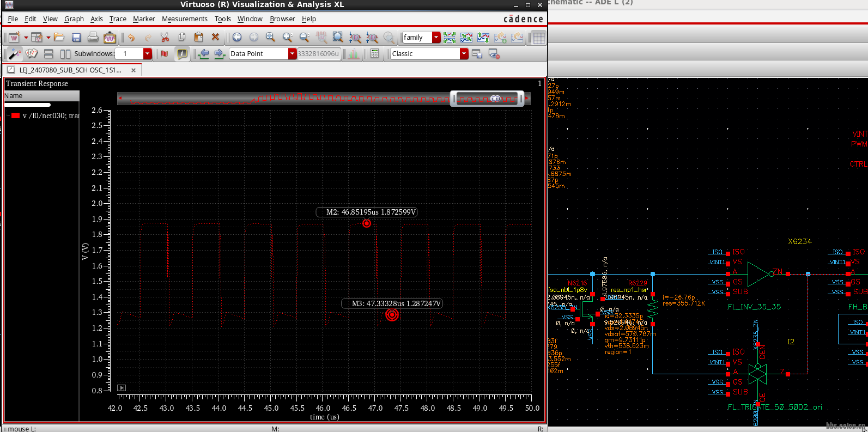This screenshot has height=432, width=868.
Task: Click the red color swatch of v /I0/net030
Action: [15, 115]
